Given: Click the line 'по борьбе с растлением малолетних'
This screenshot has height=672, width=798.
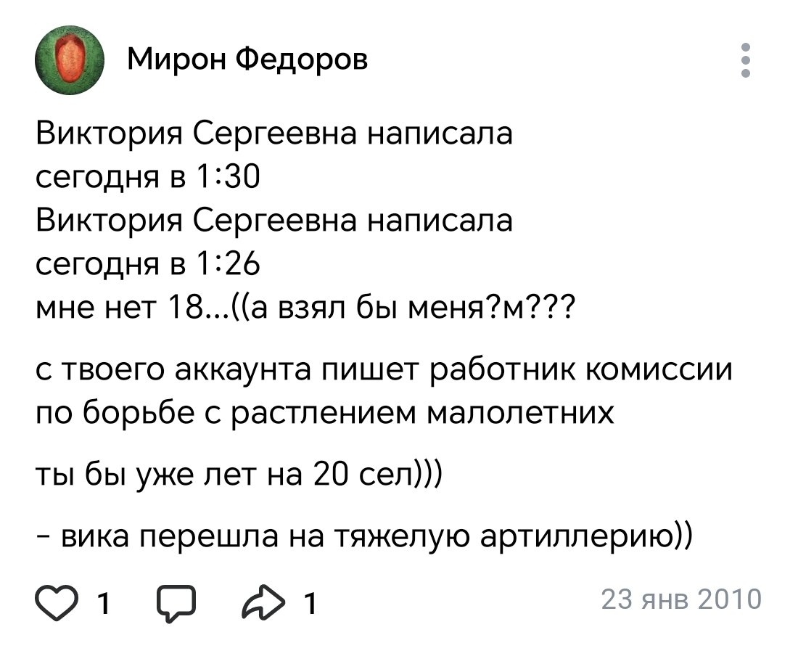Looking at the screenshot, I should [325, 413].
